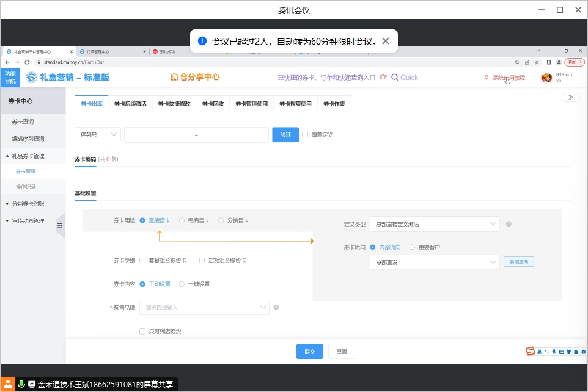Select the 电商售卡 radio option

coord(182,220)
